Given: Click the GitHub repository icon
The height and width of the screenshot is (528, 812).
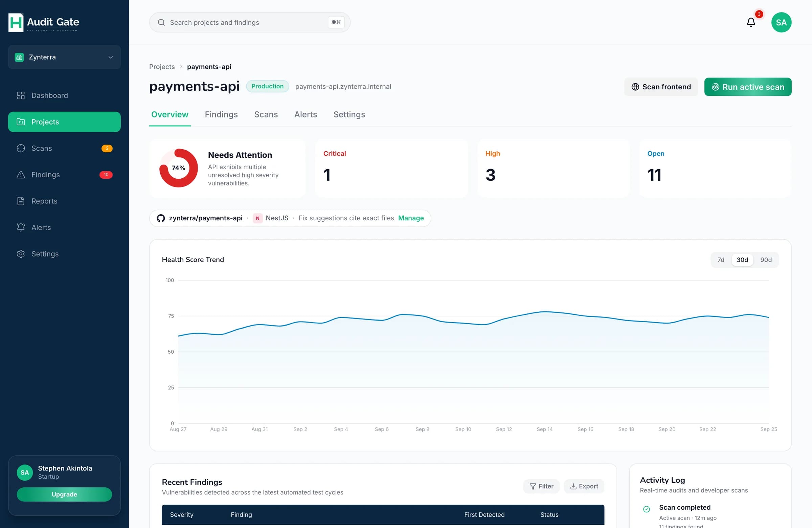Looking at the screenshot, I should tap(161, 218).
